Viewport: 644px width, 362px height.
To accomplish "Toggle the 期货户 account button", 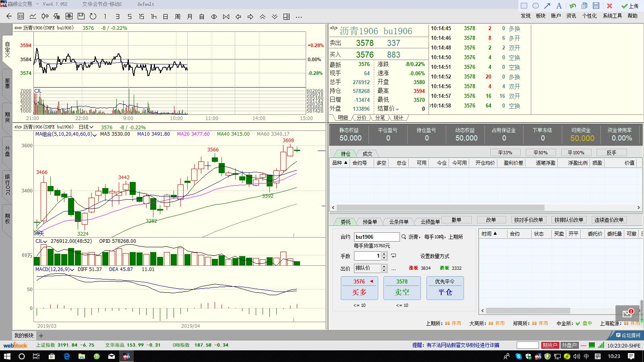I will point(549,345).
